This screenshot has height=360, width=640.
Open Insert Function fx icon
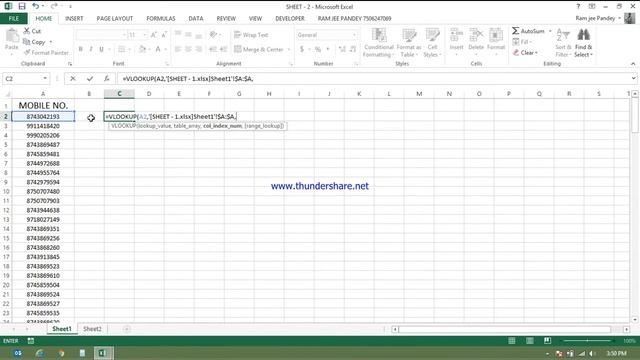tap(107, 78)
